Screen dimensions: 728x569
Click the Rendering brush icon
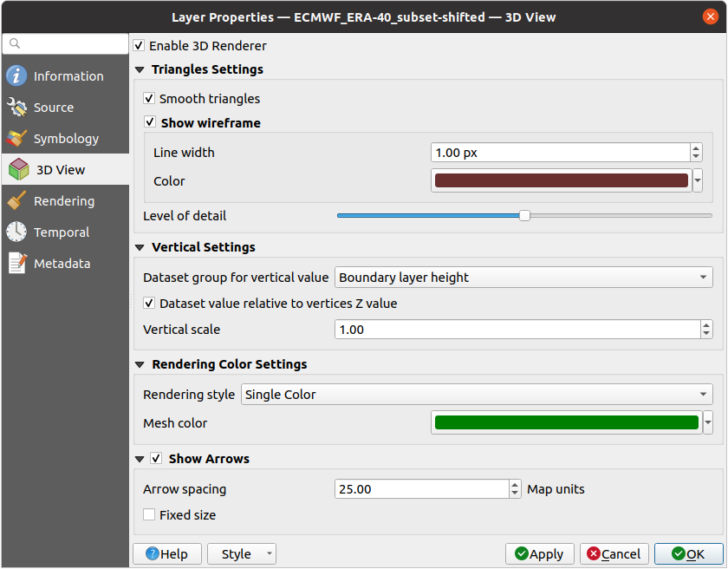tap(16, 201)
